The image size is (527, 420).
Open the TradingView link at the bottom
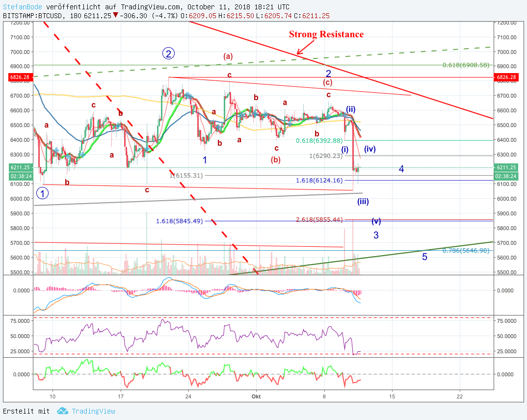pos(93,411)
